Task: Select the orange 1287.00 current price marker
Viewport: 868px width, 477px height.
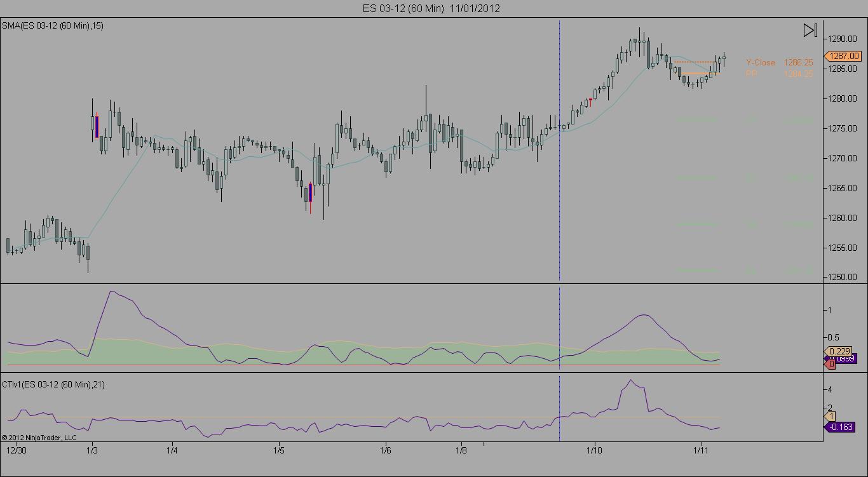Action: (x=843, y=56)
